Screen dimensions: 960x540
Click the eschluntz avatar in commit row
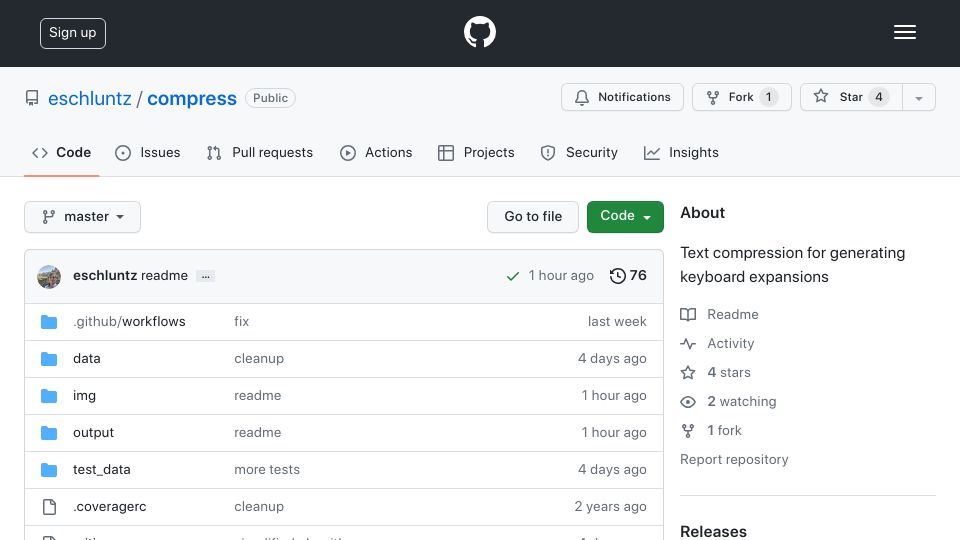(49, 277)
